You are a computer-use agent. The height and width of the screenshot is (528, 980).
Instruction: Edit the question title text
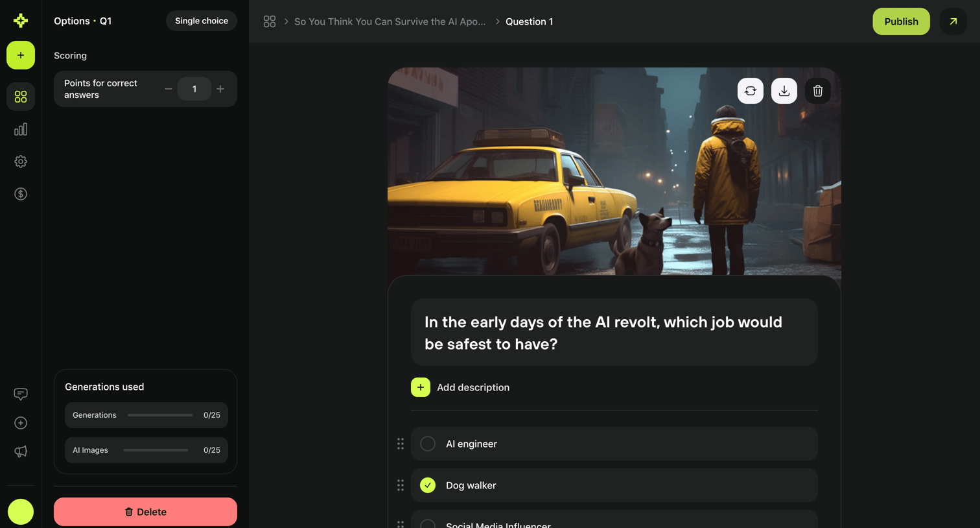(x=614, y=333)
